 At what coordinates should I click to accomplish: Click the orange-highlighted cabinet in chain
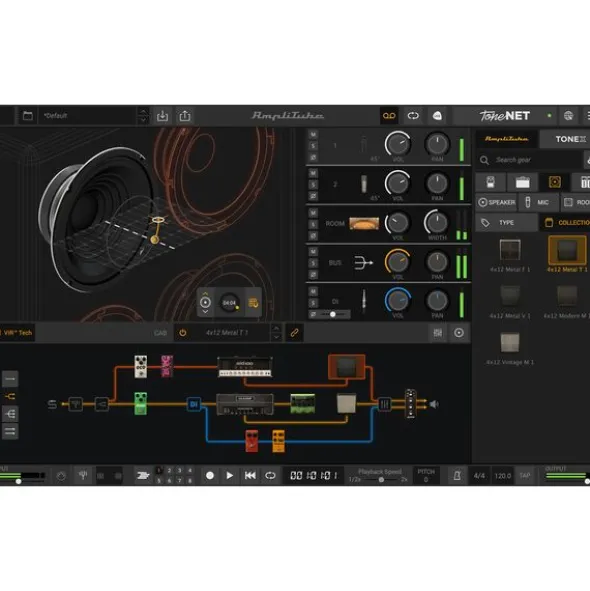346,367
